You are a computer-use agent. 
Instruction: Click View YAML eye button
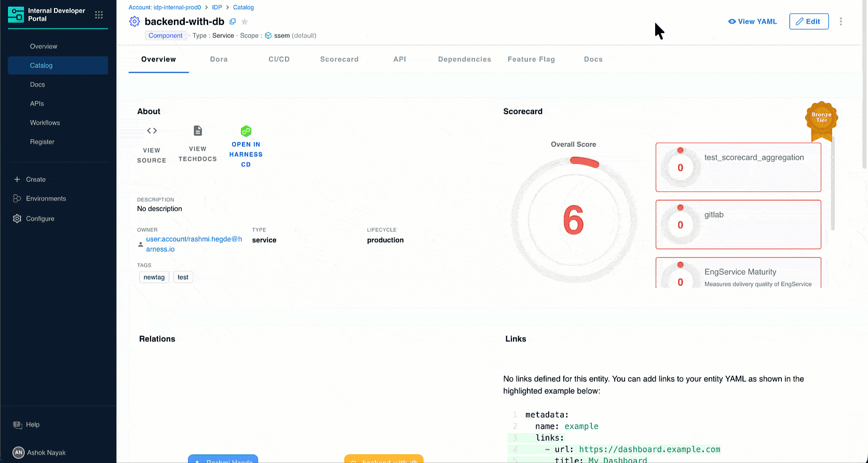tap(752, 22)
